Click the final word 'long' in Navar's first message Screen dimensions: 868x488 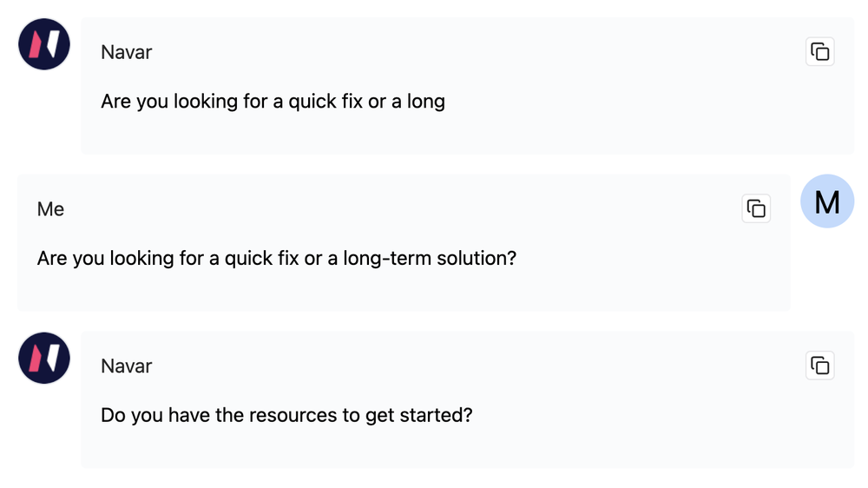click(426, 102)
